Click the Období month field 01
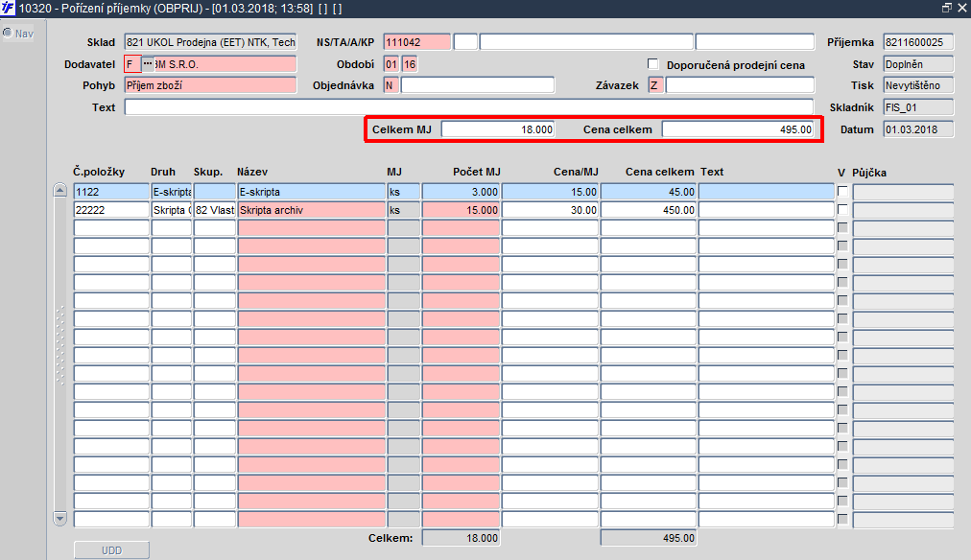Screen dimensions: 971x560 (x=391, y=63)
